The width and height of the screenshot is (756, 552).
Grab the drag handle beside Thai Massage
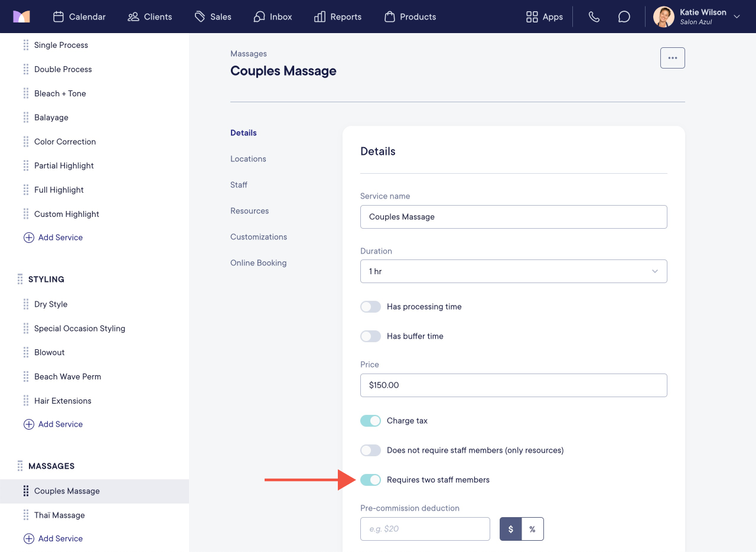(x=26, y=515)
